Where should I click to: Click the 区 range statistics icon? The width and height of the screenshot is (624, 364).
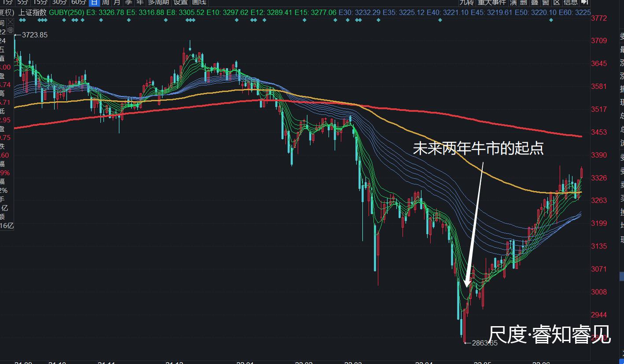[x=557, y=2]
